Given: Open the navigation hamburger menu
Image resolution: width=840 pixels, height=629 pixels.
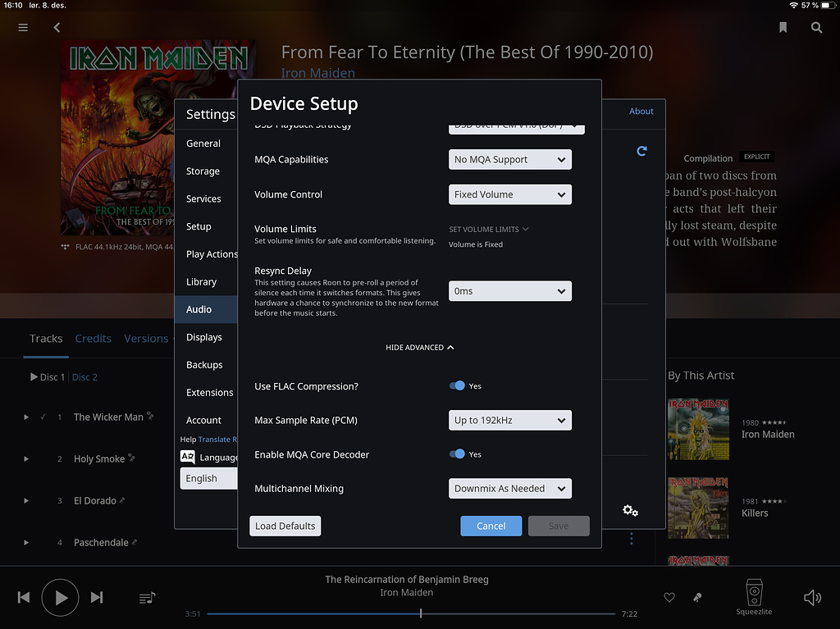Looking at the screenshot, I should tap(22, 27).
